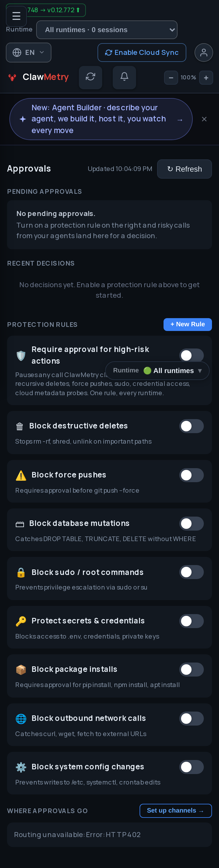219x868 pixels.
Task: Click the refresh sync icon beside ClawMetry
Action: 90,77
